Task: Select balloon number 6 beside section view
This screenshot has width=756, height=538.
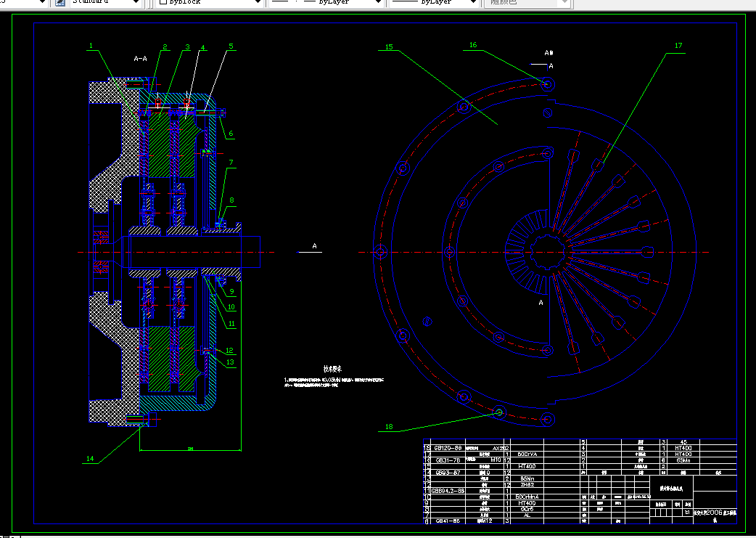Action: point(231,134)
